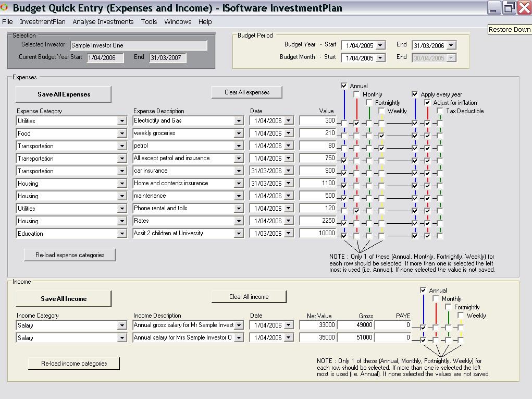Expand the Food expense category dropdown
The image size is (532, 399).
[x=122, y=134]
